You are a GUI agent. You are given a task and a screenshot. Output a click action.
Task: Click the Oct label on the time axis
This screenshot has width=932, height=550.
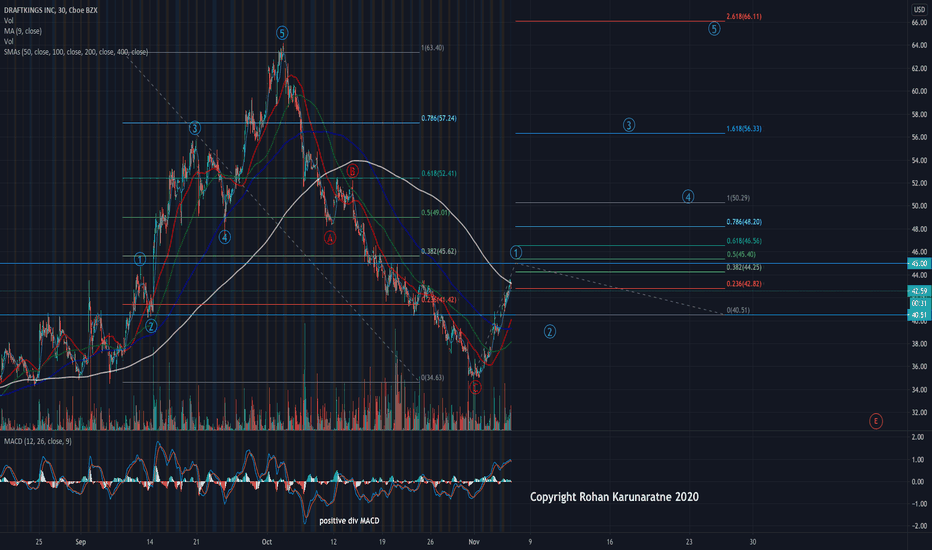point(266,542)
